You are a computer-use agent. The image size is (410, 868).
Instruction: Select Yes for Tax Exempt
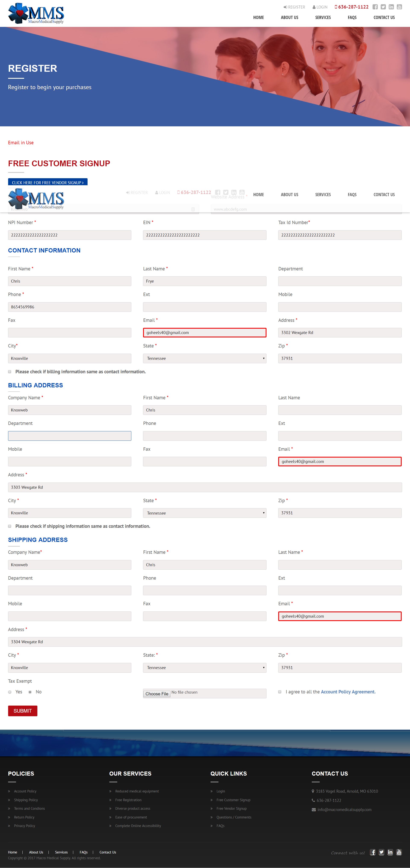(x=10, y=692)
